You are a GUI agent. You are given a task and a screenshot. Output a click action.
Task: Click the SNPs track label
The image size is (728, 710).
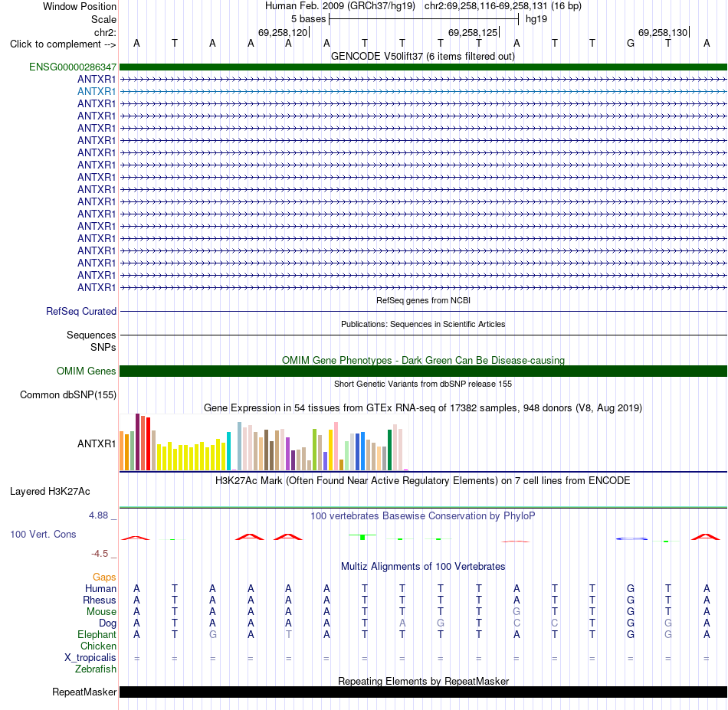tap(103, 347)
